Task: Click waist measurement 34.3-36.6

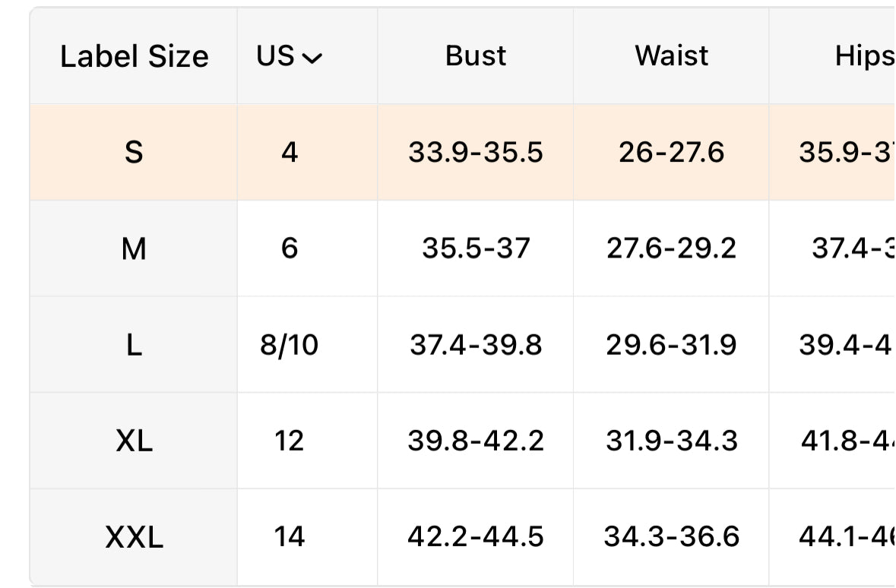Action: click(x=671, y=537)
